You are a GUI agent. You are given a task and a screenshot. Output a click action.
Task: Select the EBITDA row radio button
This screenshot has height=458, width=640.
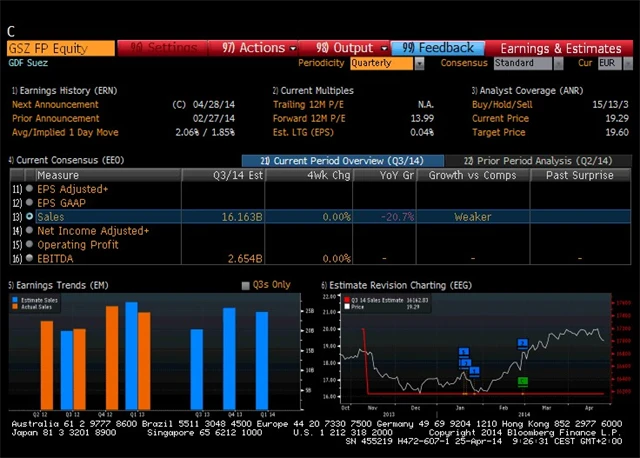coord(30,258)
